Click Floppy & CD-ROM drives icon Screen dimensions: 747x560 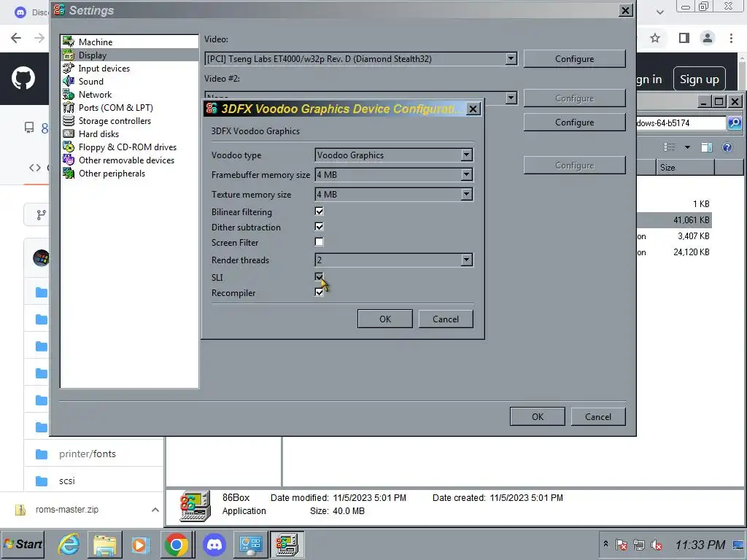click(x=69, y=147)
